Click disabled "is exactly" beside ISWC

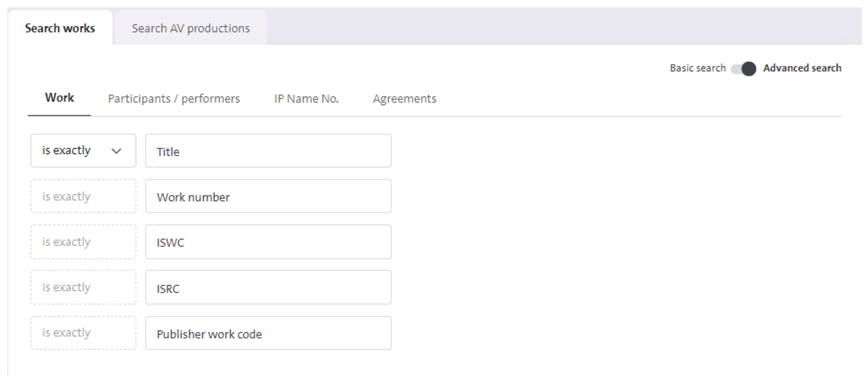pos(83,242)
